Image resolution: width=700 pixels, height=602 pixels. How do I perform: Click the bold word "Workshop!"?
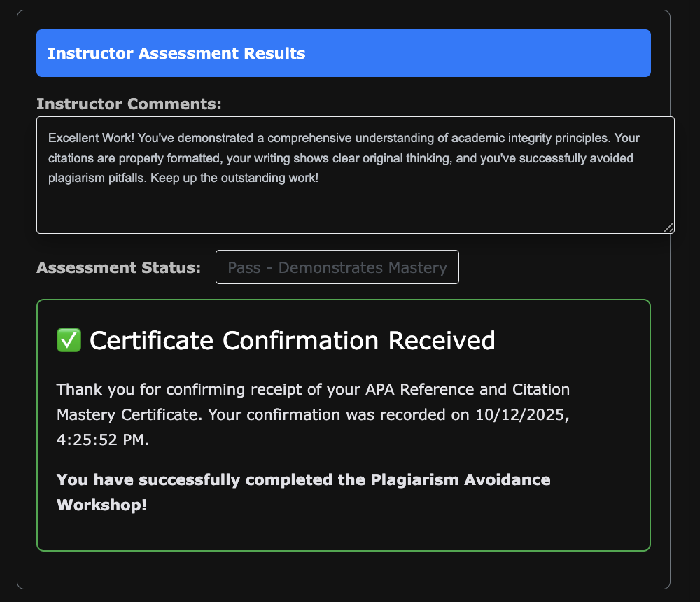[101, 505]
